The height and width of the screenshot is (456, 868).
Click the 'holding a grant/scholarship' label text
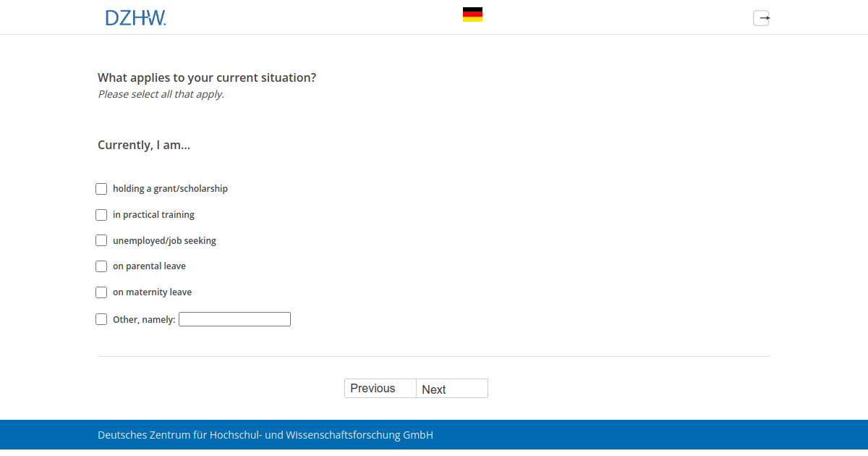170,189
